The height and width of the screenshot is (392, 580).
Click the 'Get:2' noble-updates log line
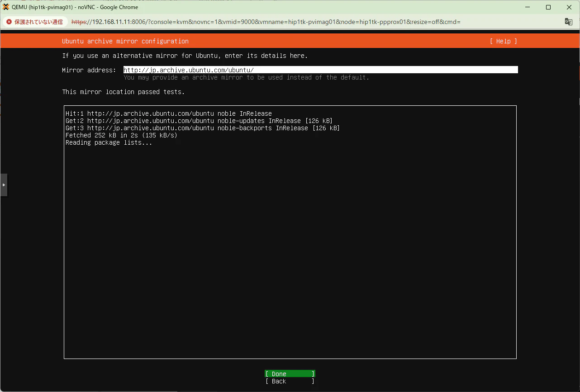pos(199,121)
